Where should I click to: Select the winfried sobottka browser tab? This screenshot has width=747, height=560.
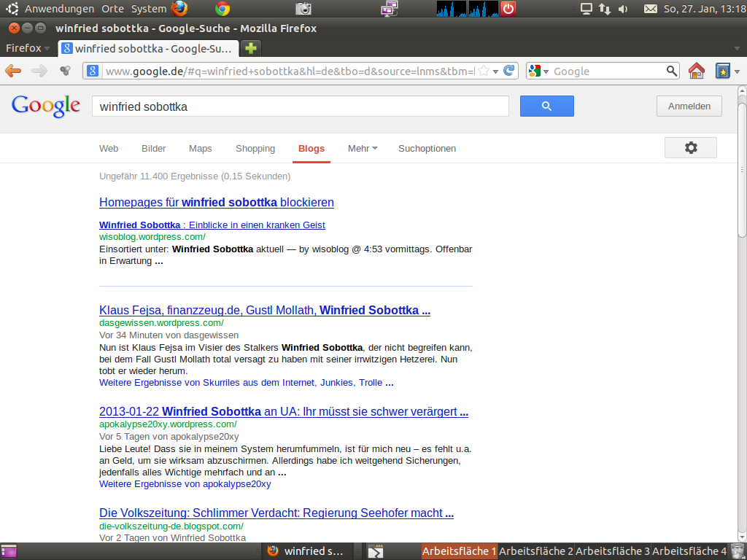[x=147, y=48]
